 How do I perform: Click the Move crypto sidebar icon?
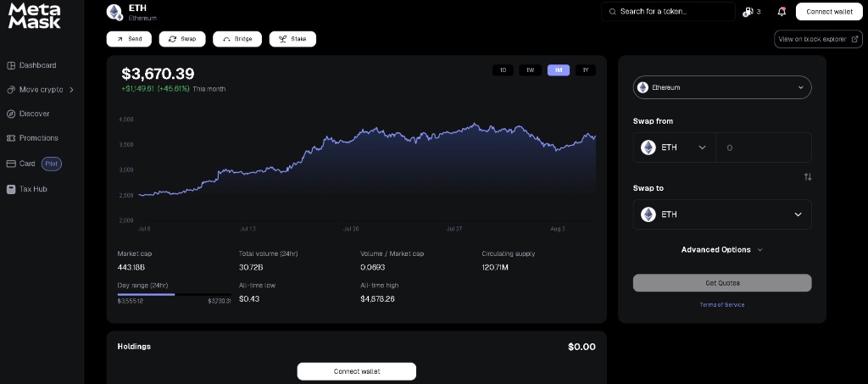click(11, 90)
